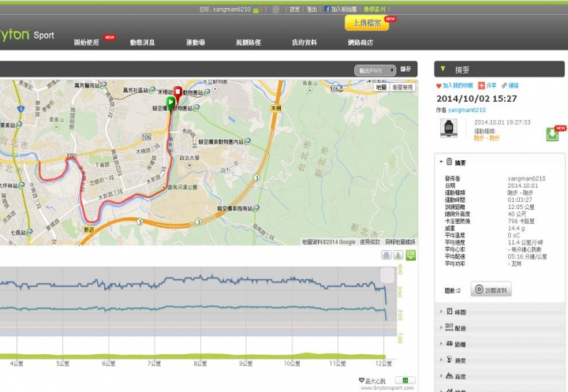Click the green download icon with NEW badge

tap(552, 134)
